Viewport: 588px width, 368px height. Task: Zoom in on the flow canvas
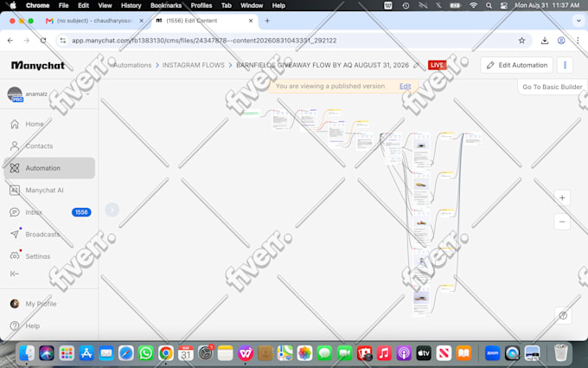coord(562,198)
